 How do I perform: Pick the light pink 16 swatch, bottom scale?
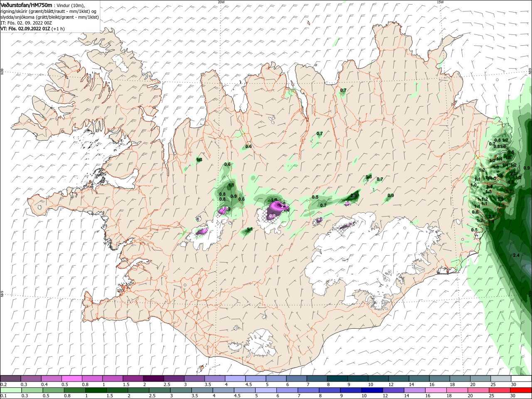pyautogui.click(x=436, y=391)
